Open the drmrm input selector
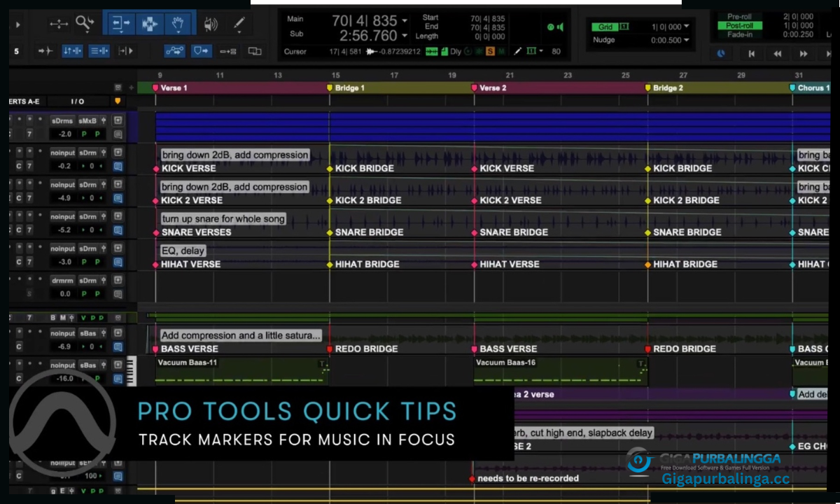This screenshot has height=504, width=840. pyautogui.click(x=62, y=281)
